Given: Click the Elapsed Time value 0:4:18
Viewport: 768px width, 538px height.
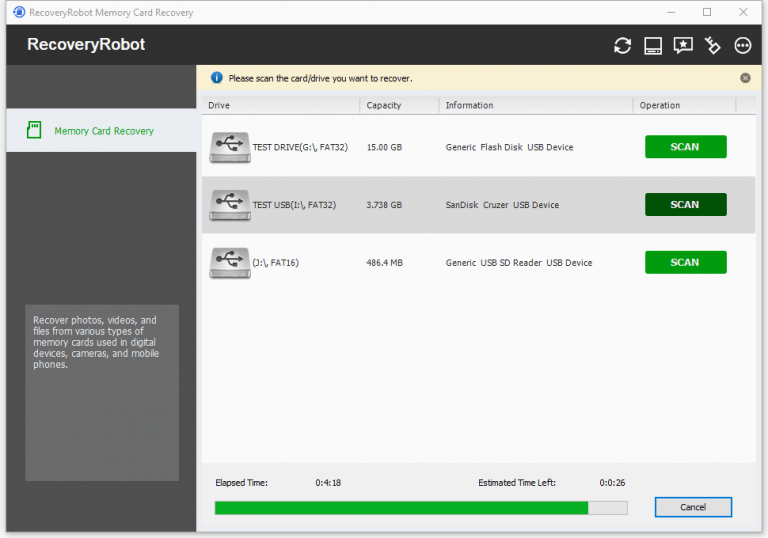Looking at the screenshot, I should pos(328,483).
